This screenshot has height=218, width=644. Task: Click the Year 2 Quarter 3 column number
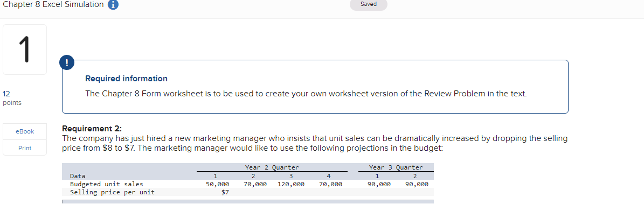[291, 176]
